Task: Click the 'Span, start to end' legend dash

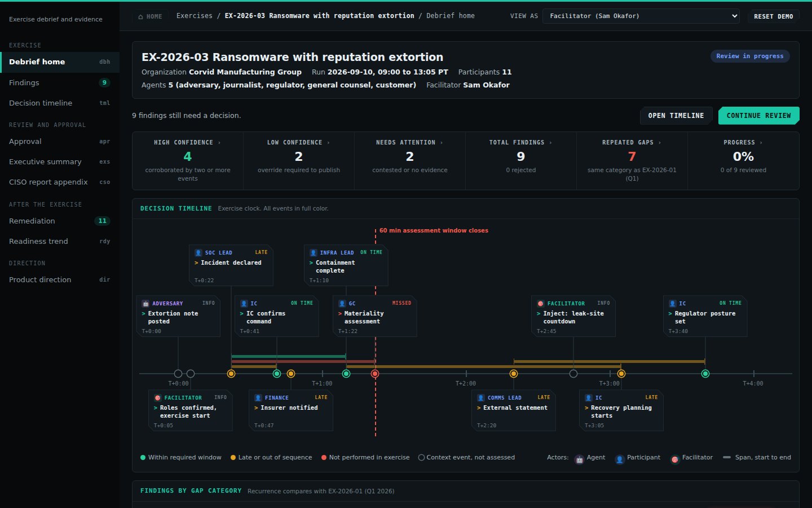Action: (727, 457)
